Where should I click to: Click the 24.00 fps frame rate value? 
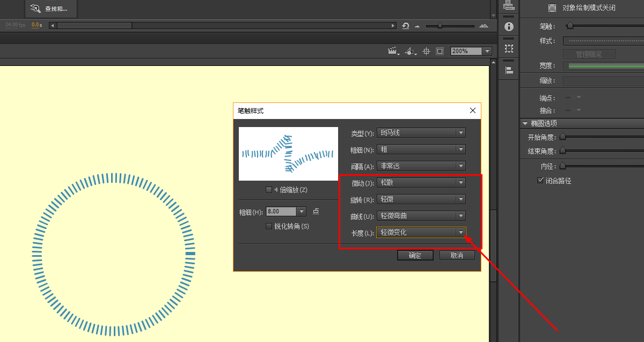tap(15, 25)
